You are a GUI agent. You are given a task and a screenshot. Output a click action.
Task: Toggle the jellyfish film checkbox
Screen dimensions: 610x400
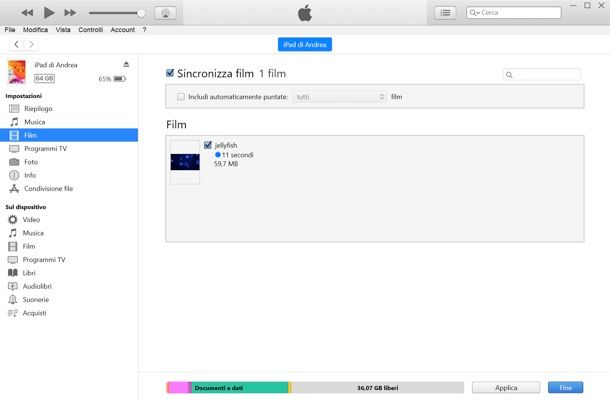pyautogui.click(x=208, y=145)
